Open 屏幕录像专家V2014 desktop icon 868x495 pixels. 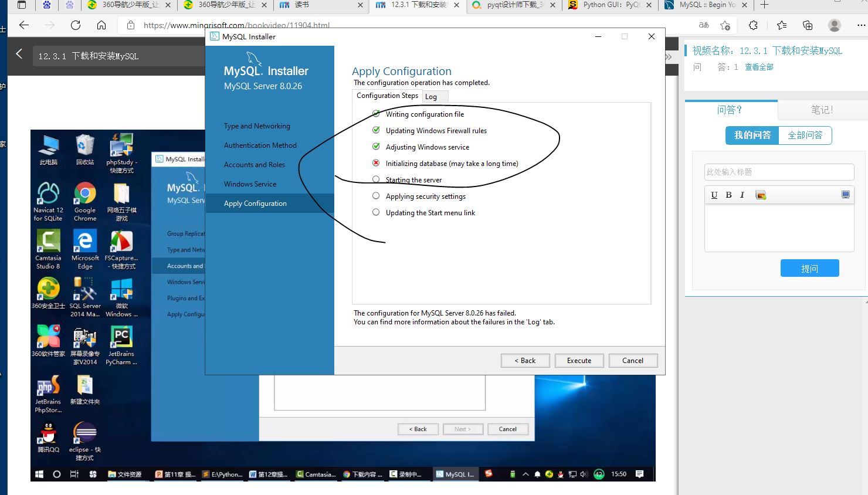coord(85,345)
